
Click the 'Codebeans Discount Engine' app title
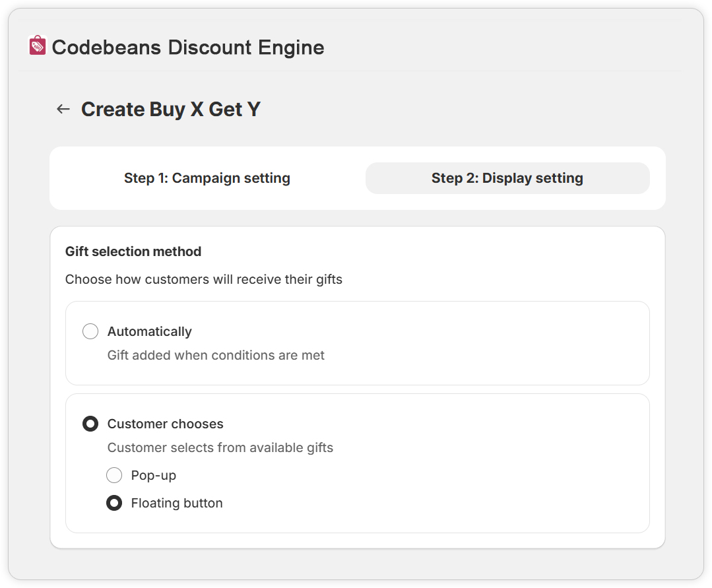[188, 48]
